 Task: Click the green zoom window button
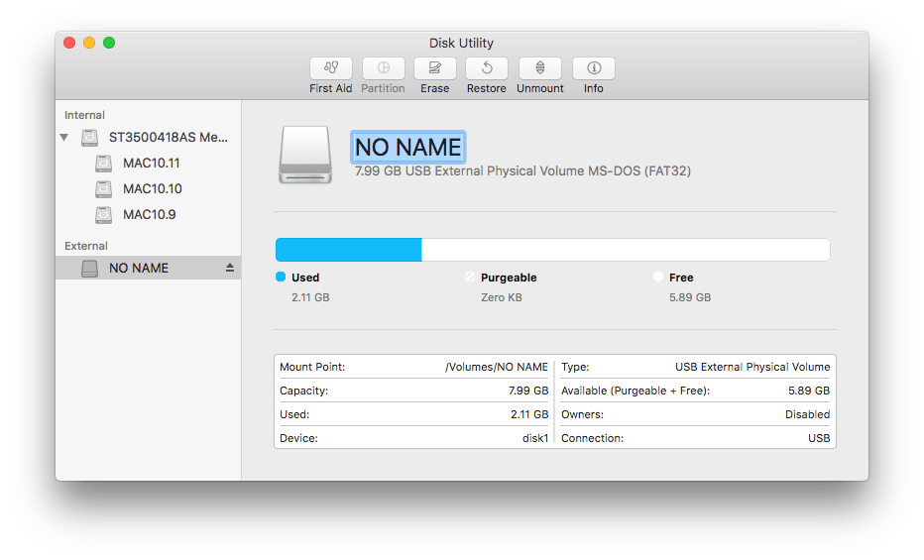point(109,43)
